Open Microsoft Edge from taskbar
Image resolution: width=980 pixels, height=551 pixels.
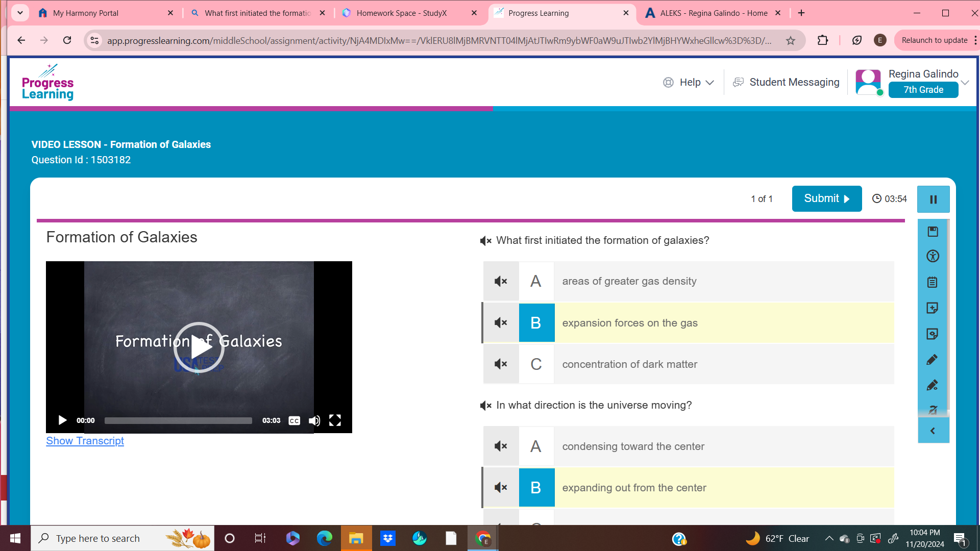click(x=324, y=538)
